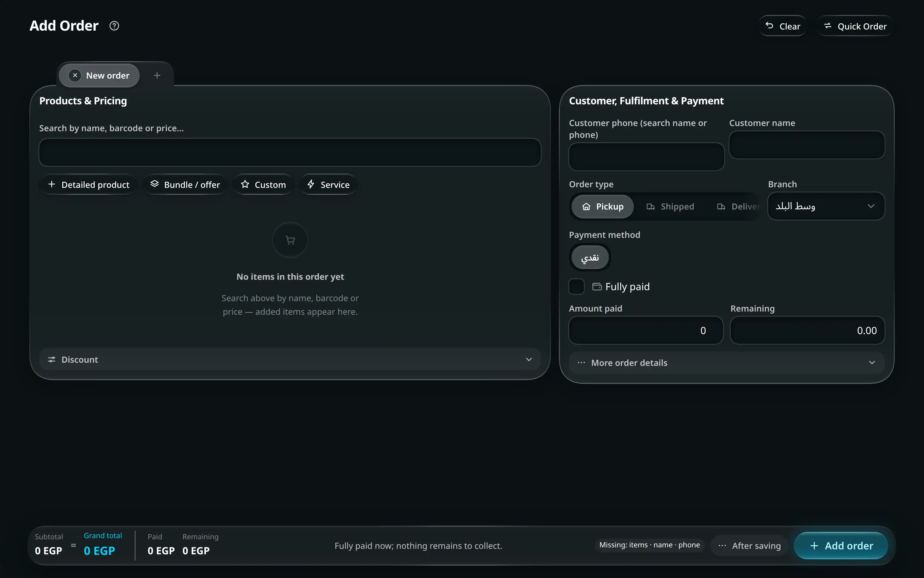Viewport: 924px width, 578px height.
Task: Click the chevron in More order details row
Action: 872,363
